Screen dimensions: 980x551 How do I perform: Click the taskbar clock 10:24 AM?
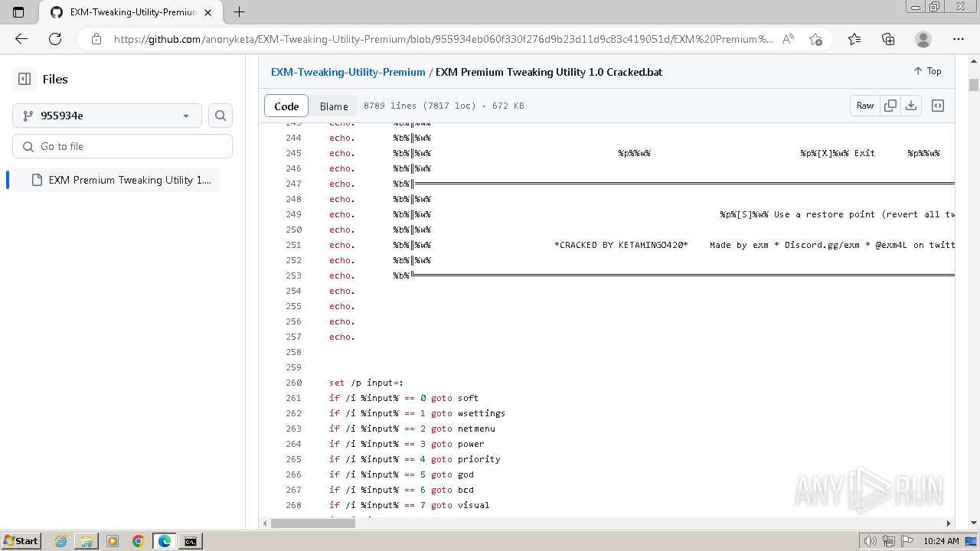(x=941, y=541)
